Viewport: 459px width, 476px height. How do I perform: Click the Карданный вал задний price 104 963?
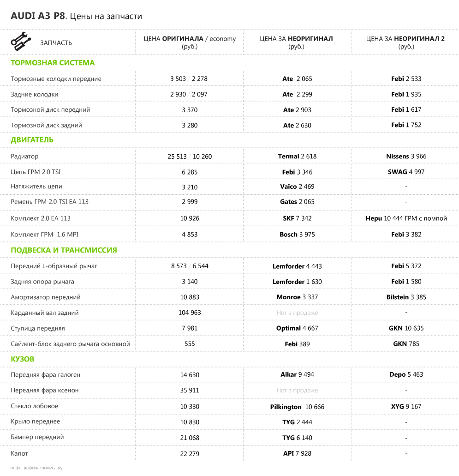(x=190, y=313)
